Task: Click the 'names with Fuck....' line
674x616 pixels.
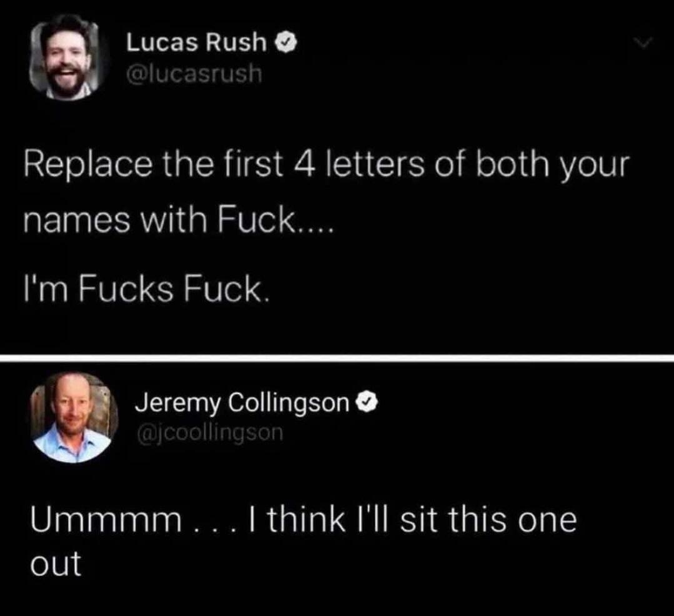Action: [x=179, y=220]
